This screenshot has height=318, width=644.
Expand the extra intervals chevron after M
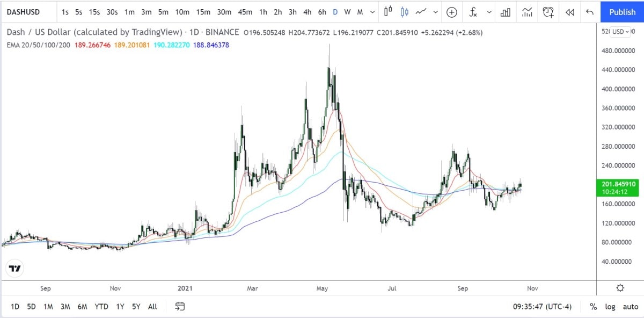tap(372, 11)
